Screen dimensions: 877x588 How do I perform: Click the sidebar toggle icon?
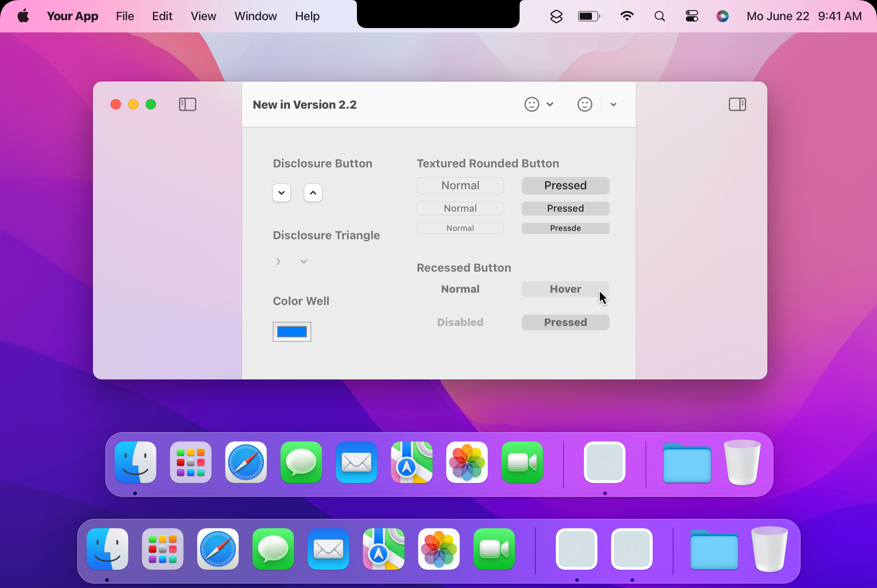[x=187, y=104]
